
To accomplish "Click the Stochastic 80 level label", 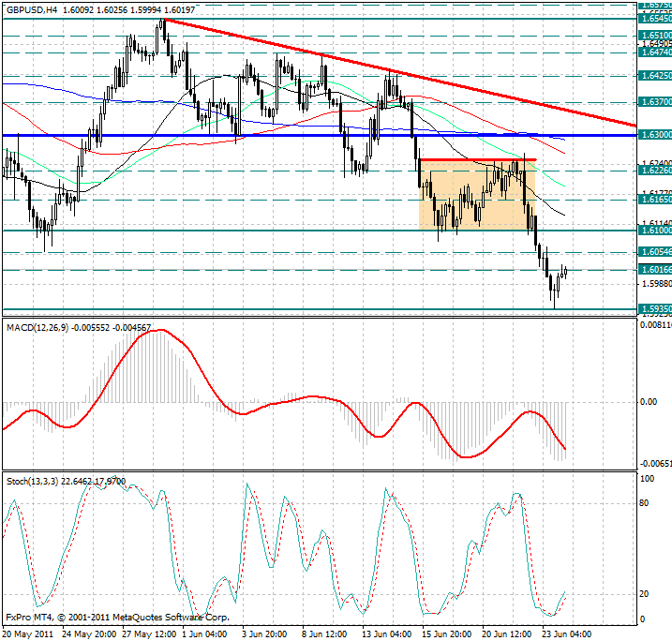I will (645, 503).
